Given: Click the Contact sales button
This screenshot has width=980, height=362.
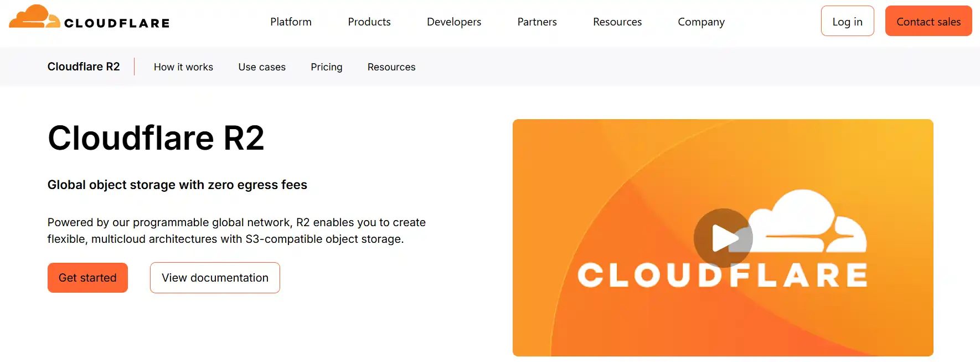Looking at the screenshot, I should (929, 21).
